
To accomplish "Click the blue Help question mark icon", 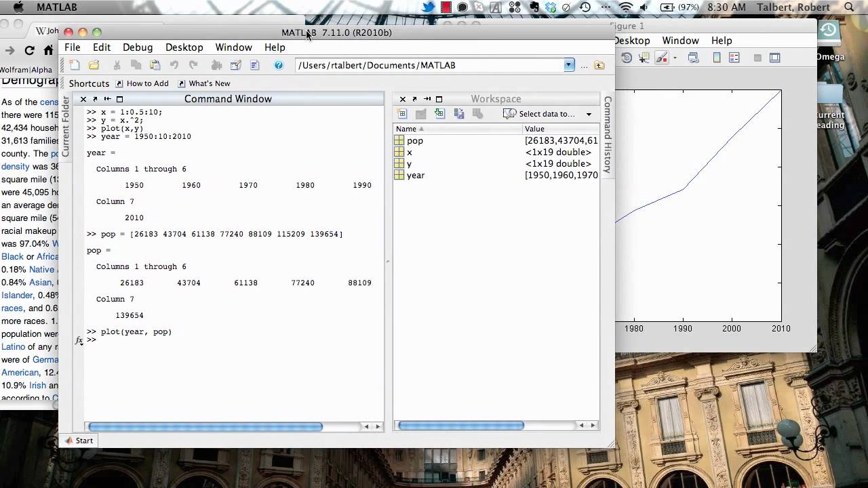I will (x=279, y=65).
